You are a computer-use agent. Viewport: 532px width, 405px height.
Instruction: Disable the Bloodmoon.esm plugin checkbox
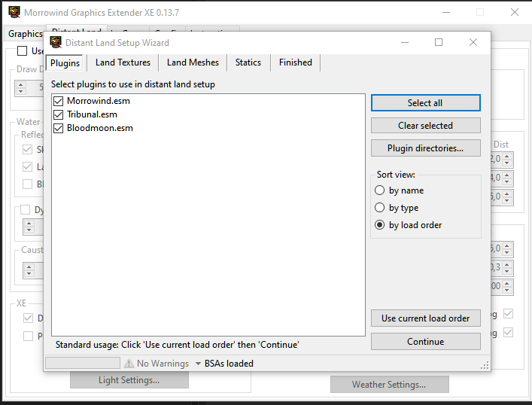tap(59, 128)
